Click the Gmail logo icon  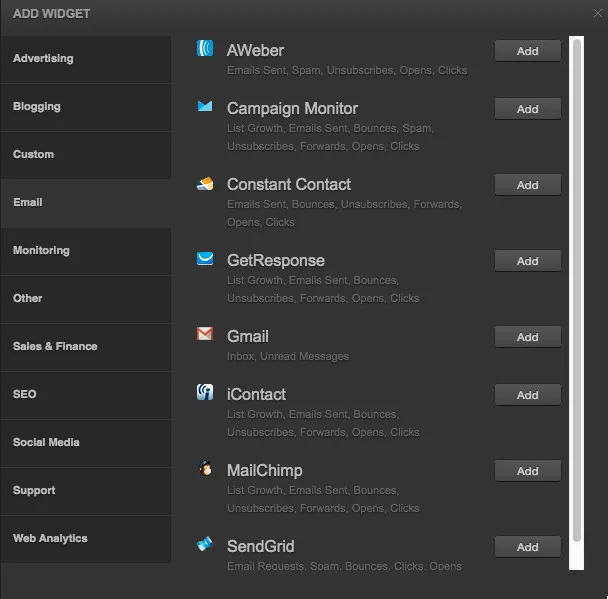pos(205,333)
